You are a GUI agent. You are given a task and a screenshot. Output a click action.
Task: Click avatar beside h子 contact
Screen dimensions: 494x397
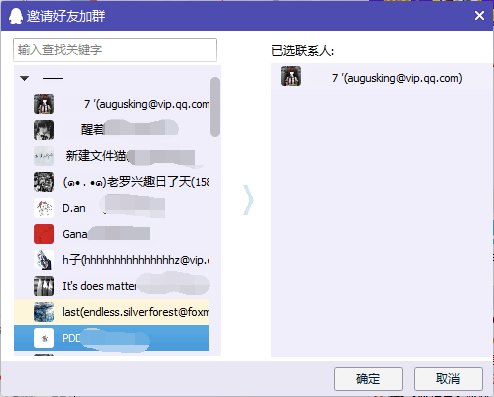point(44,260)
